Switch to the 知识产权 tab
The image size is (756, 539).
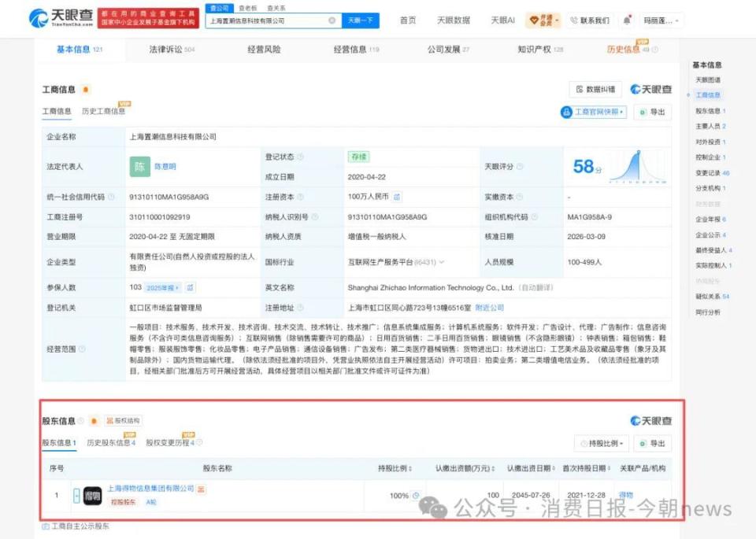tap(540, 49)
